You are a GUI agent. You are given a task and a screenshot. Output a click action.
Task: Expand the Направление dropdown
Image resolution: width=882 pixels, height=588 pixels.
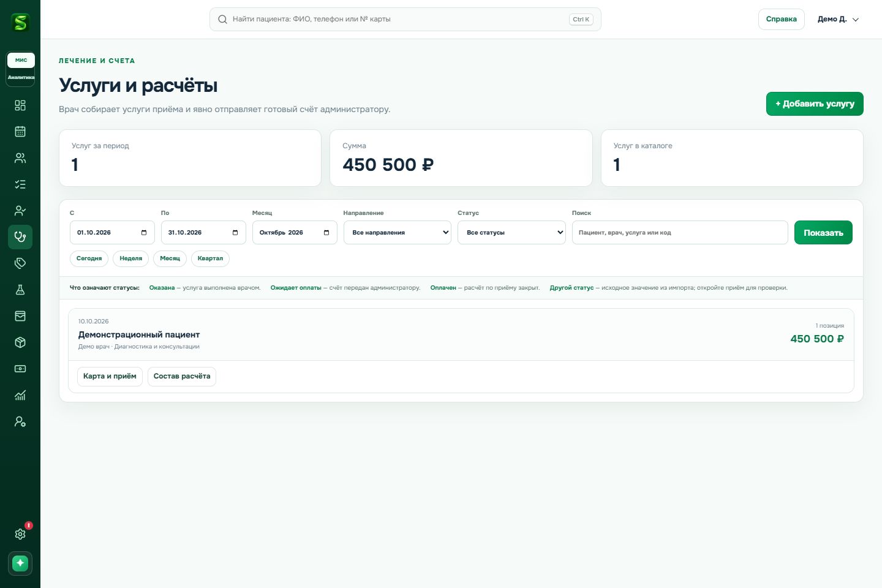pyautogui.click(x=398, y=233)
